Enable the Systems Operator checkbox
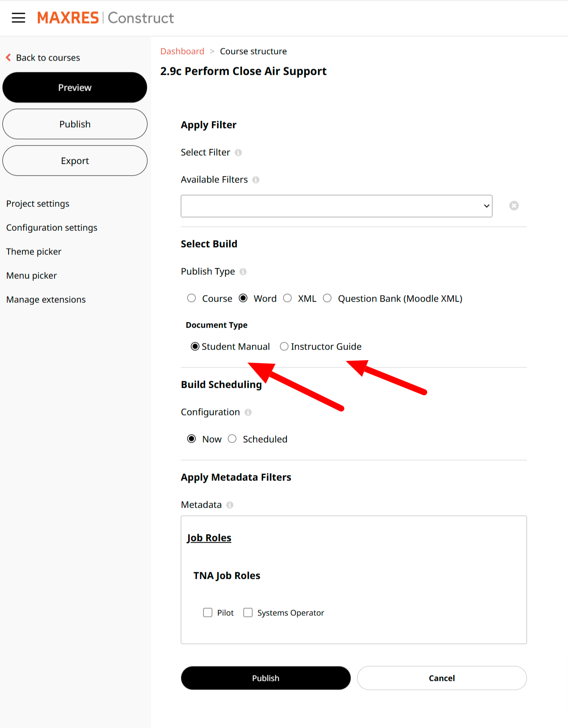 (248, 613)
